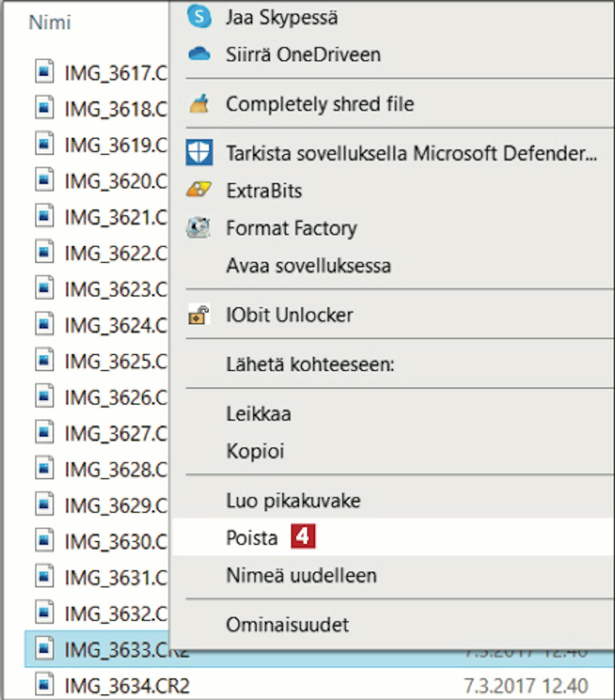Click file icon of IMG_3621
The height and width of the screenshot is (700, 615).
[x=44, y=216]
